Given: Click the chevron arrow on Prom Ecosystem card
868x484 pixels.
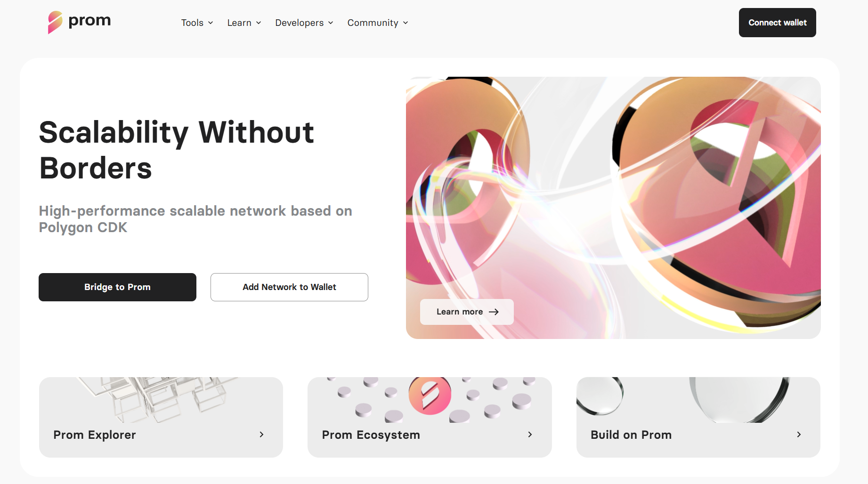Looking at the screenshot, I should pos(530,435).
